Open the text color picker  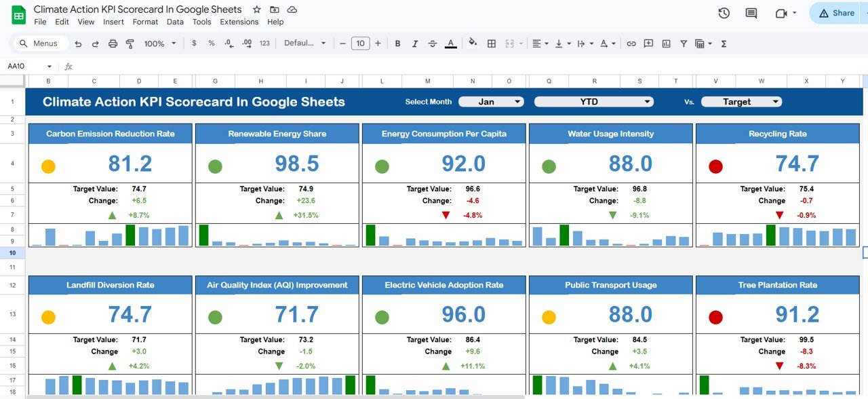coord(450,43)
